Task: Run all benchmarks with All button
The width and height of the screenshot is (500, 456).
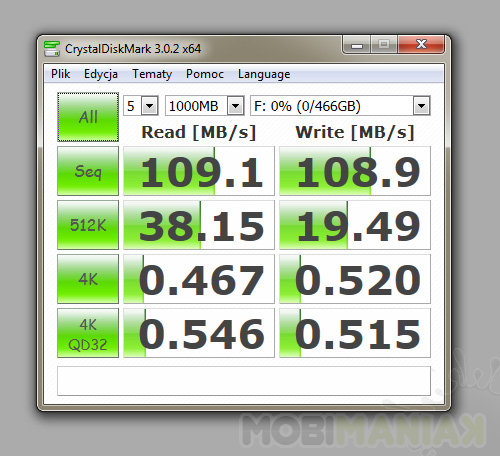Action: [88, 117]
